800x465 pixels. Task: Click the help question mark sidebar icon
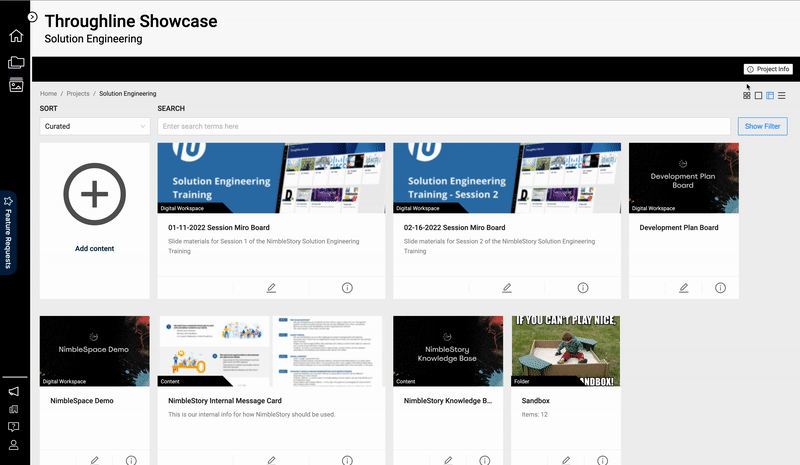pyautogui.click(x=15, y=427)
